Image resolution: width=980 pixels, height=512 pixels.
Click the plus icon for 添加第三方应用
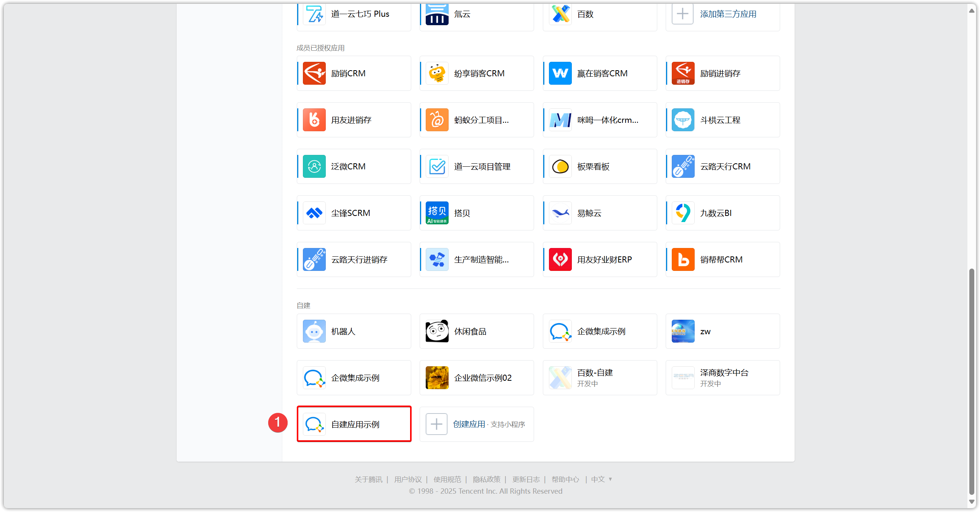coord(682,14)
